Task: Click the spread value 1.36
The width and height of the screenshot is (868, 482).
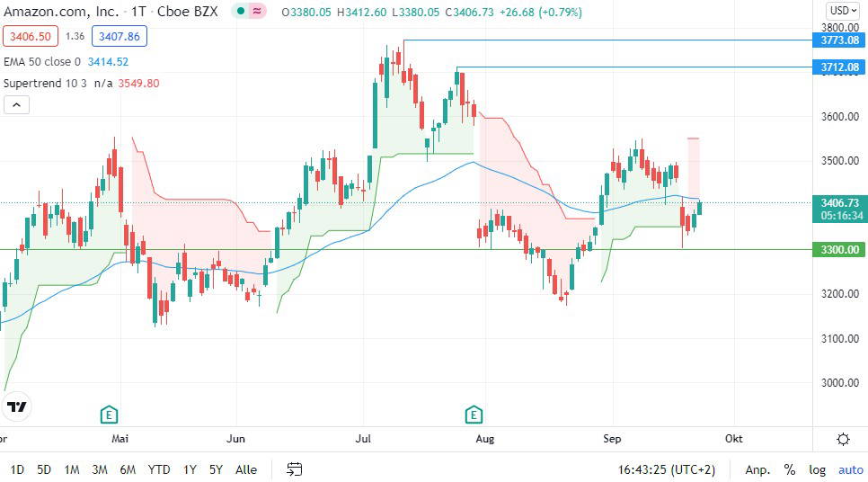Action: click(75, 36)
